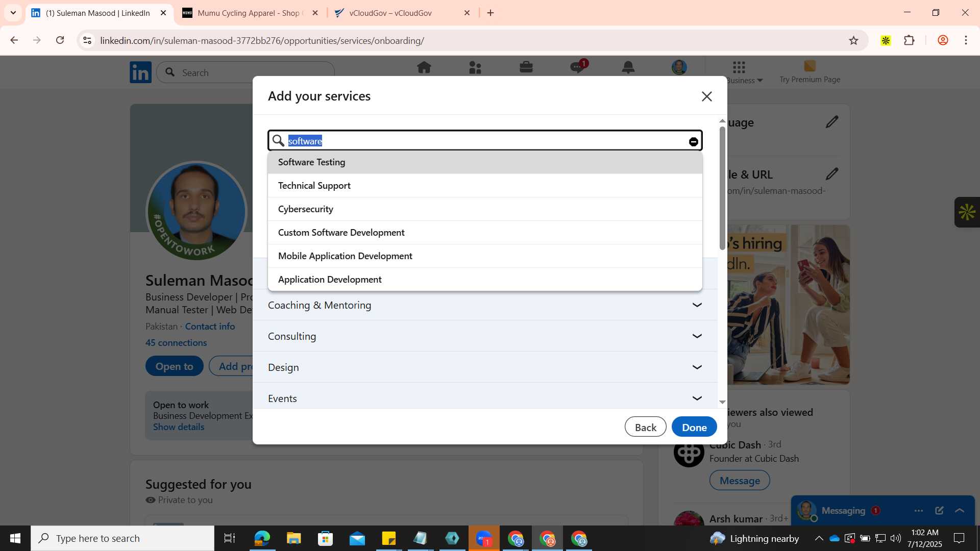Image resolution: width=980 pixels, height=551 pixels.
Task: Open File Explorer from taskbar
Action: (293, 538)
